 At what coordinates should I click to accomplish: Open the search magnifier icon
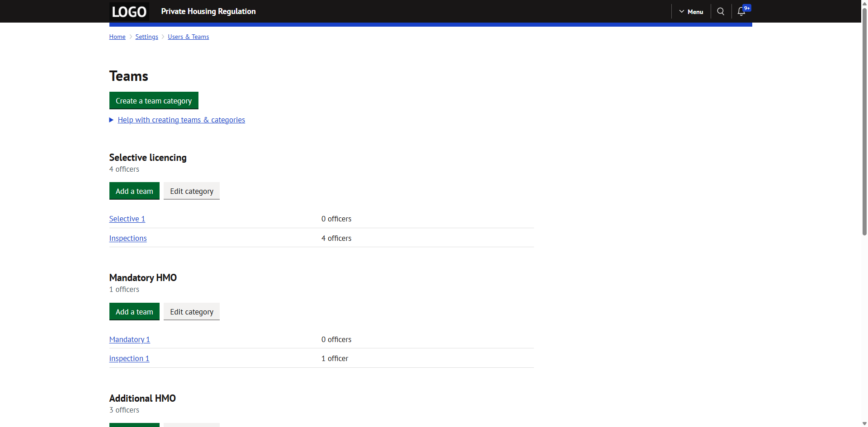coord(721,11)
